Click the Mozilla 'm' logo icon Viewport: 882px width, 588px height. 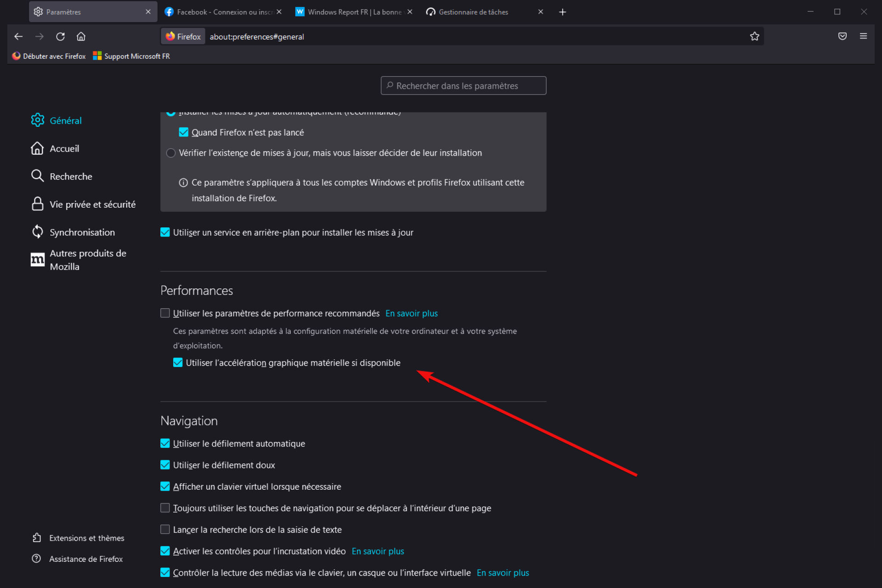(37, 260)
